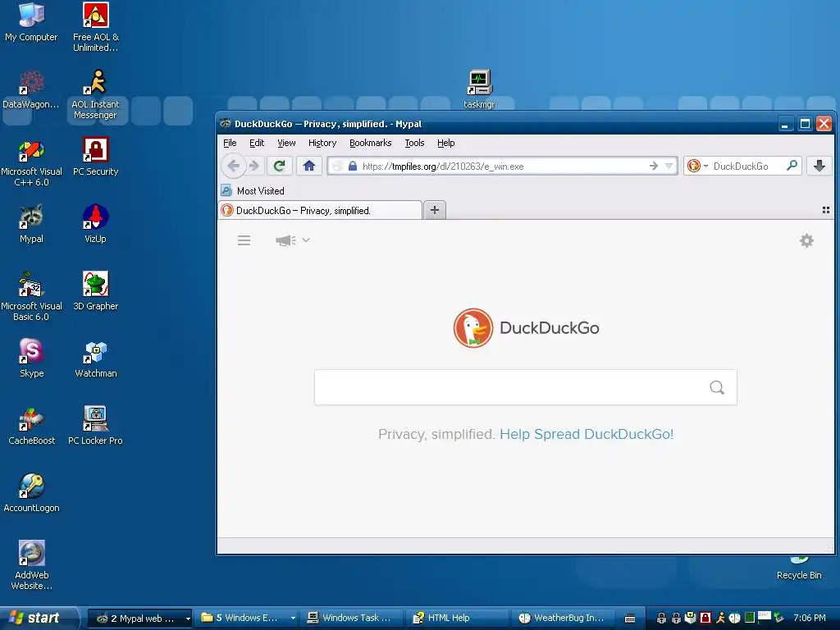Select the 3D Grapher desktop icon
This screenshot has width=840, height=630.
tap(95, 291)
